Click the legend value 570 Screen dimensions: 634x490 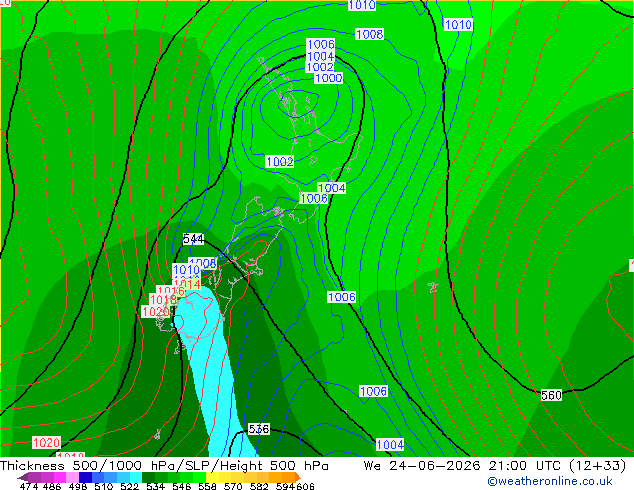pyautogui.click(x=233, y=486)
